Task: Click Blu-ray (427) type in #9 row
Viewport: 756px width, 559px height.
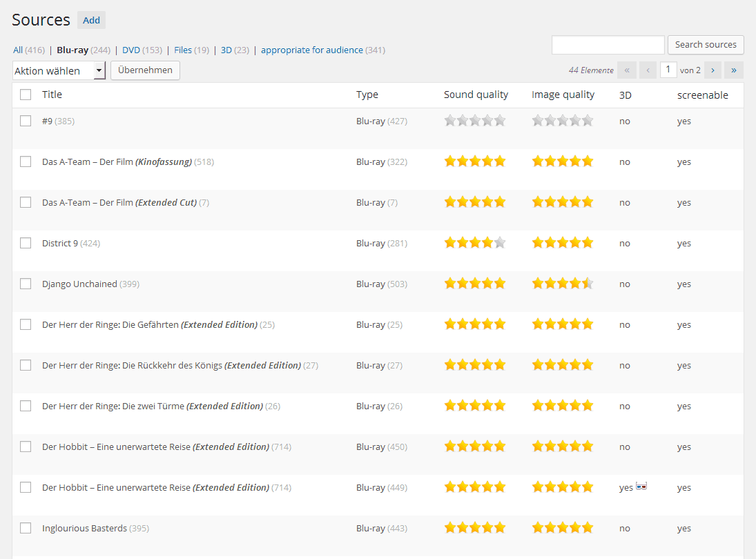Action: pos(370,121)
